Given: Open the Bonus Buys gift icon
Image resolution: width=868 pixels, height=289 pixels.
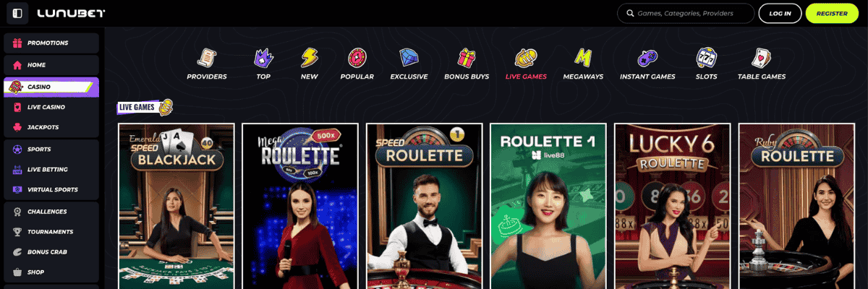Looking at the screenshot, I should [x=467, y=58].
